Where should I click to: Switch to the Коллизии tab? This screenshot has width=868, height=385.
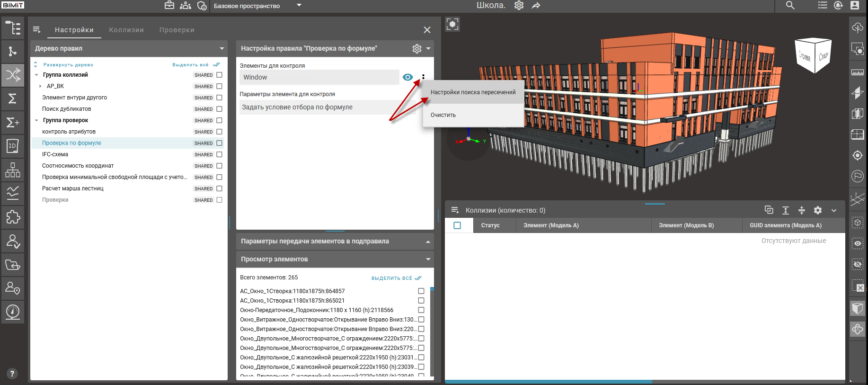pyautogui.click(x=126, y=30)
